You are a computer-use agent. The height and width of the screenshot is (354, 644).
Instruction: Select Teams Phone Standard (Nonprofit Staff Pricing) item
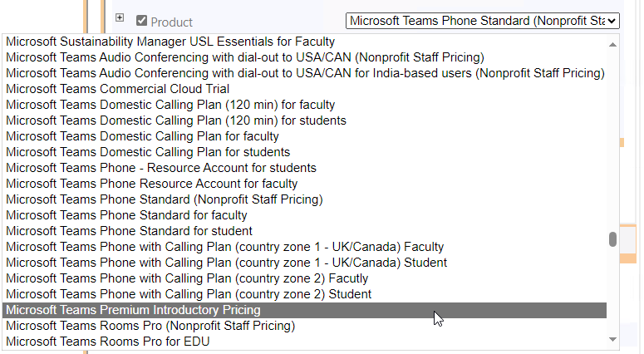[304, 199]
